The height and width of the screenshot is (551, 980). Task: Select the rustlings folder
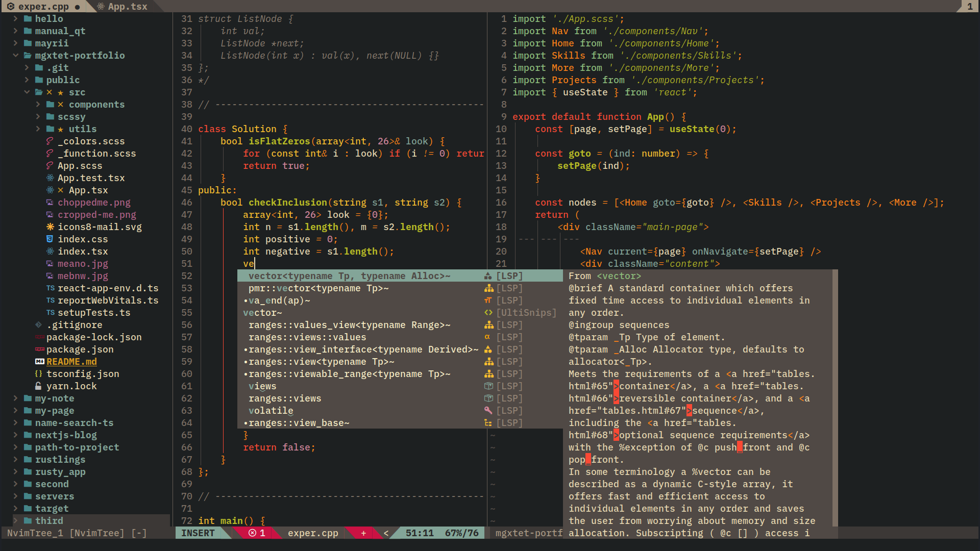pyautogui.click(x=60, y=459)
